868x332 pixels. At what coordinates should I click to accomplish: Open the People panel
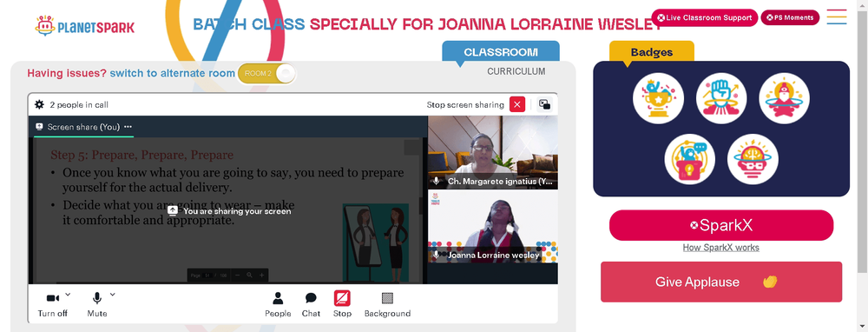[278, 304]
